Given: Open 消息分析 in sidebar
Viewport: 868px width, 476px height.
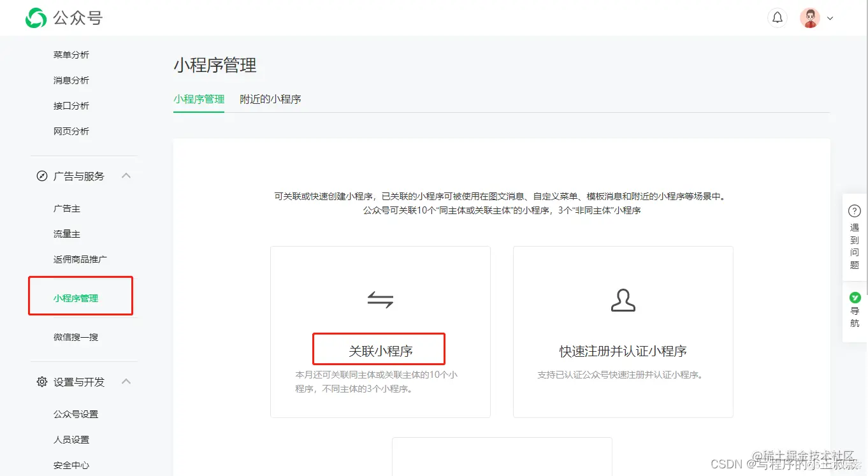Looking at the screenshot, I should click(x=71, y=80).
